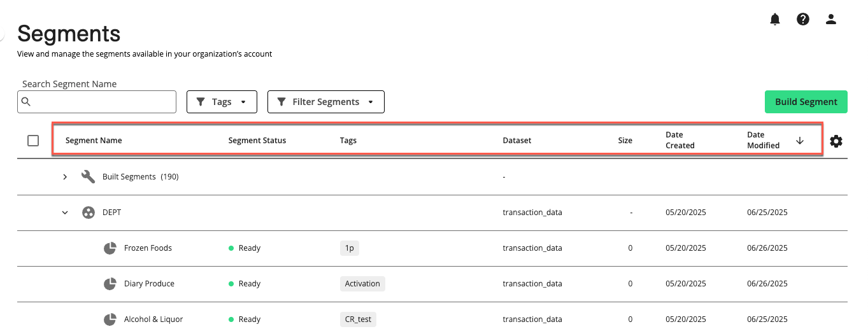Image resolution: width=868 pixels, height=336 pixels.
Task: Sort by Segment Status column header
Action: tap(257, 141)
